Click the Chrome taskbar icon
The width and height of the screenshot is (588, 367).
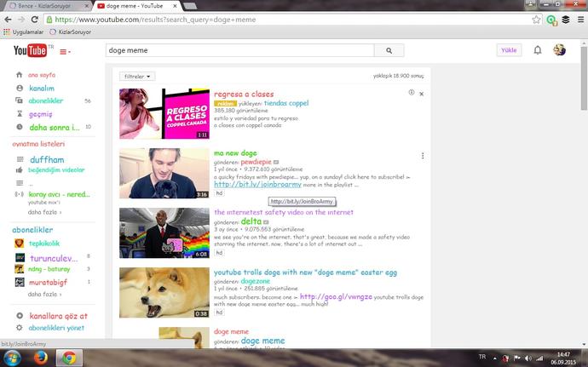tap(69, 358)
